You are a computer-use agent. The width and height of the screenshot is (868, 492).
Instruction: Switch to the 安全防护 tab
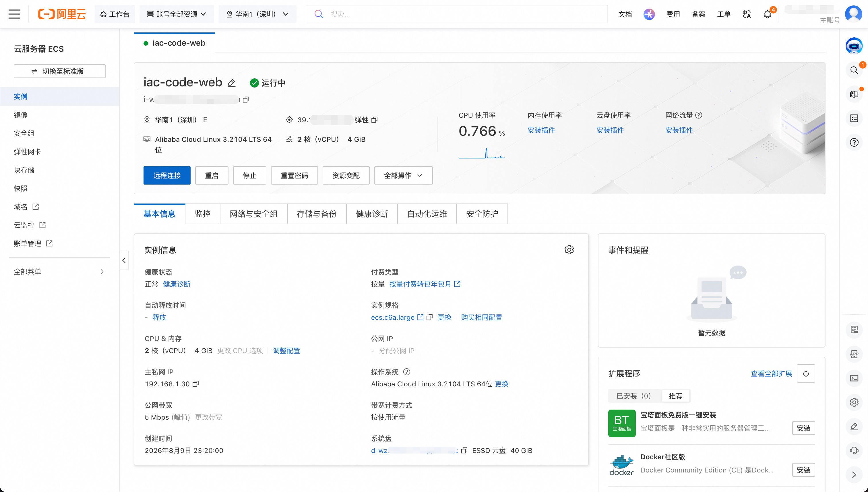click(x=482, y=214)
